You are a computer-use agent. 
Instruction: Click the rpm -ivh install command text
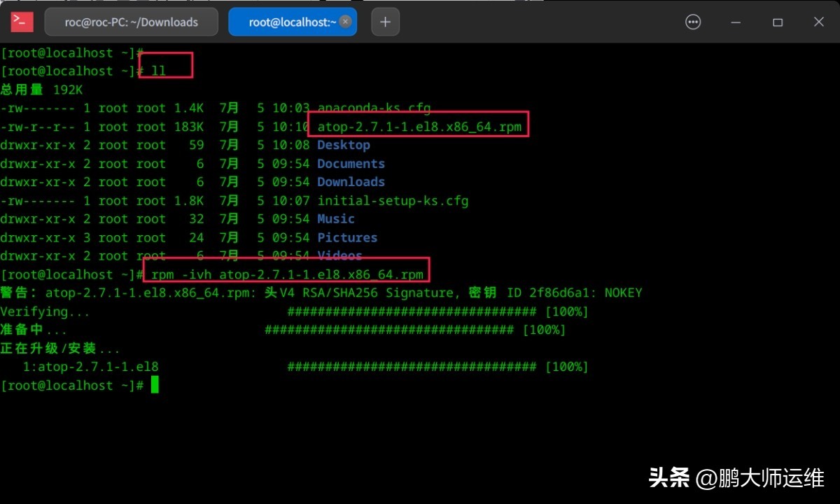tap(286, 274)
